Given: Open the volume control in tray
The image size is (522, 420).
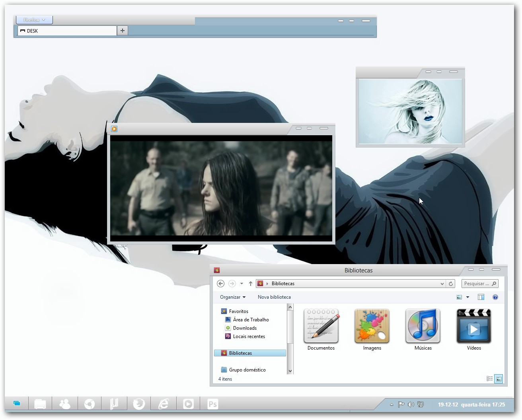Looking at the screenshot, I should (x=411, y=404).
